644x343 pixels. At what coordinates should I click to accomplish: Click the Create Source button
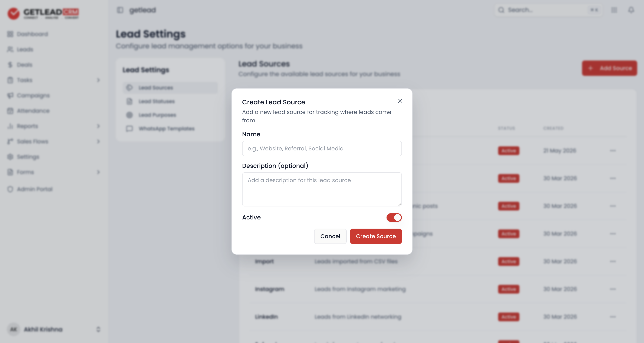tap(376, 236)
